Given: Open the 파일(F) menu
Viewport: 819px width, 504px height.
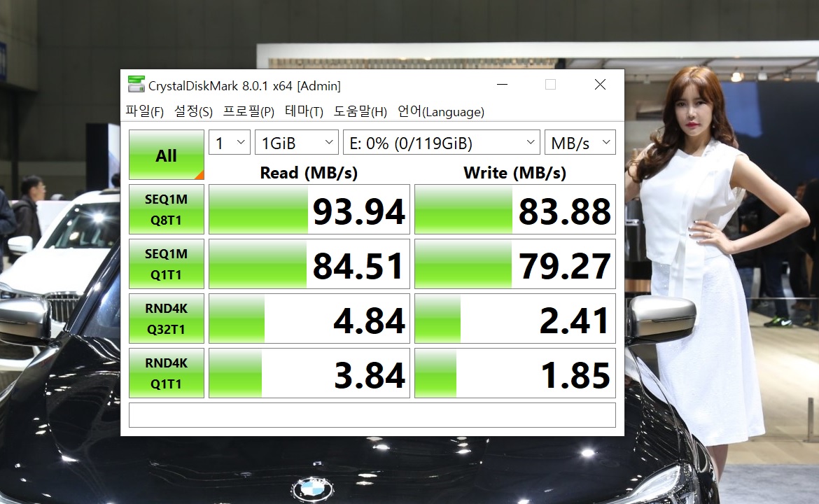Looking at the screenshot, I should 145,111.
